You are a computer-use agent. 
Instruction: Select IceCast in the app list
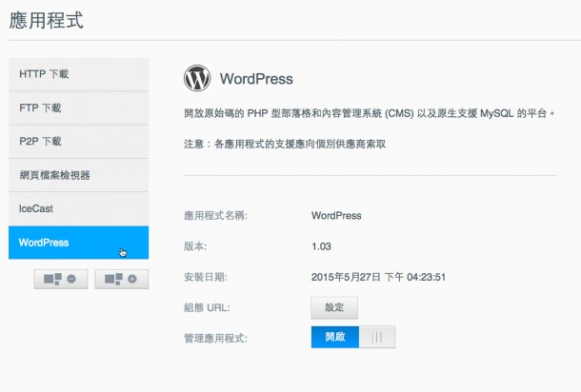point(78,208)
